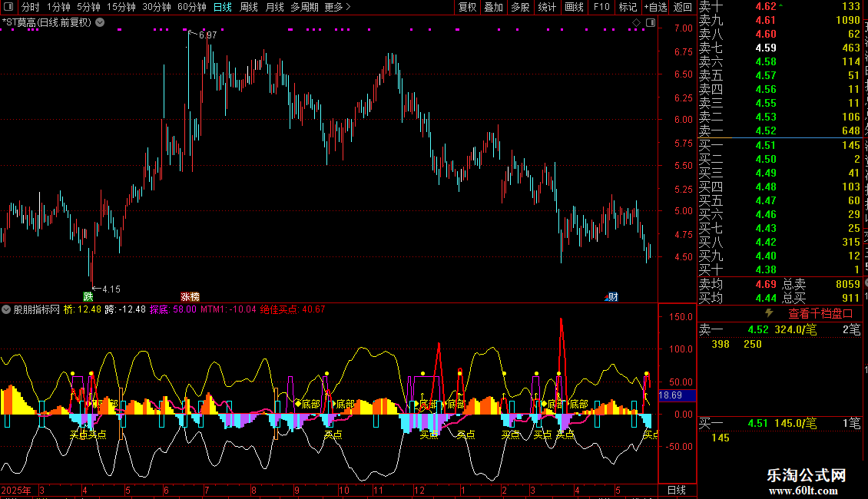Click the lightning bolt icon
868x499 pixels.
click(x=769, y=313)
